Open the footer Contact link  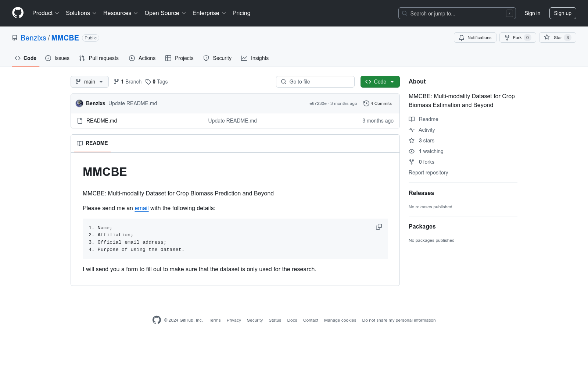click(x=311, y=320)
